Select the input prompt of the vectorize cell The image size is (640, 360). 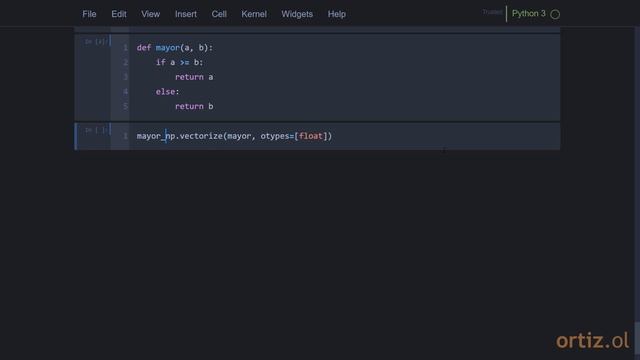96,130
